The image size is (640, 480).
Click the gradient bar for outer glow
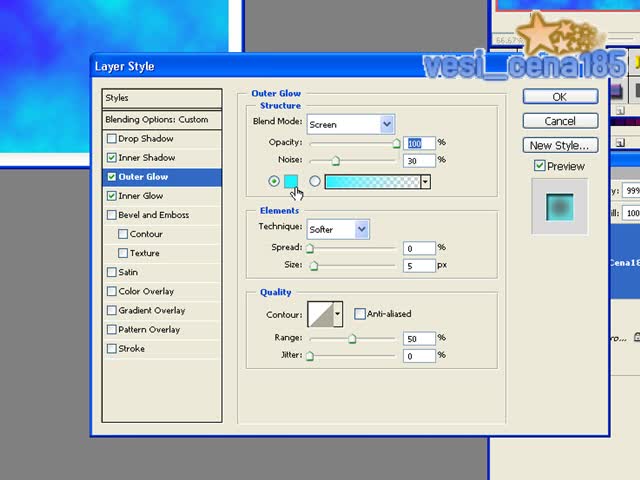372,182
